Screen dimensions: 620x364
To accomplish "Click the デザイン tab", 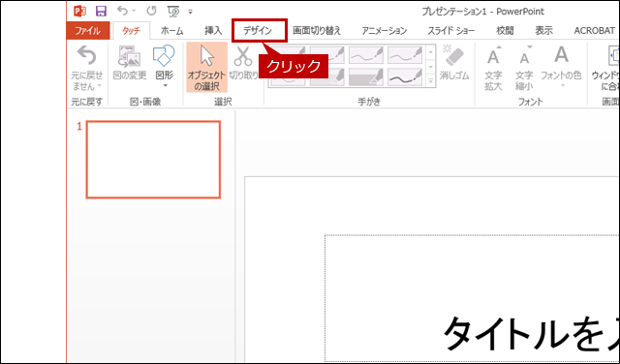I will click(259, 30).
